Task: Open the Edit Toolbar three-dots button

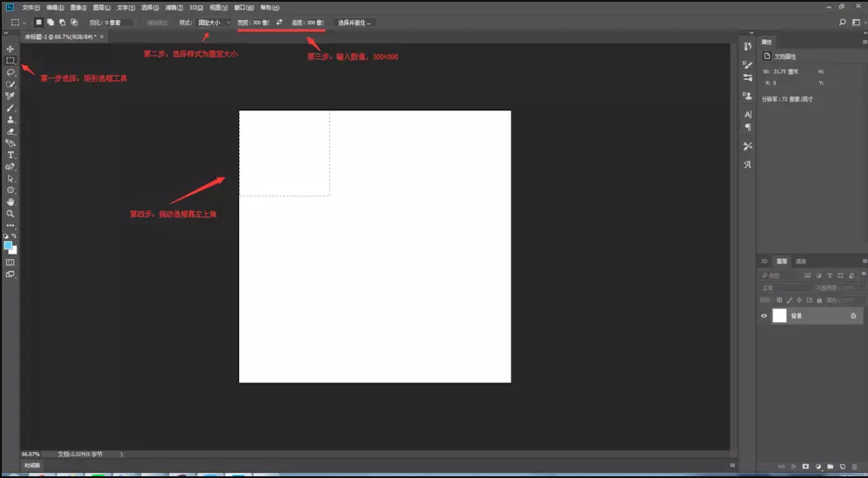Action: pos(10,225)
